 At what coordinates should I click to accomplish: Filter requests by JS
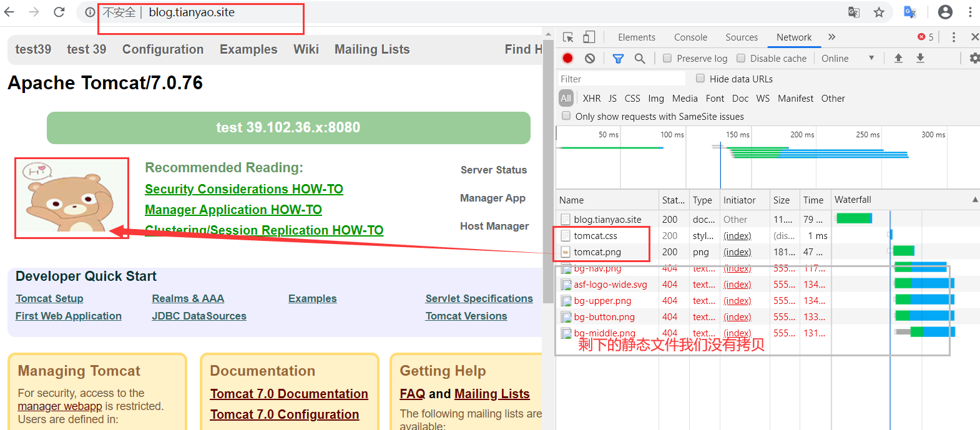pyautogui.click(x=612, y=99)
